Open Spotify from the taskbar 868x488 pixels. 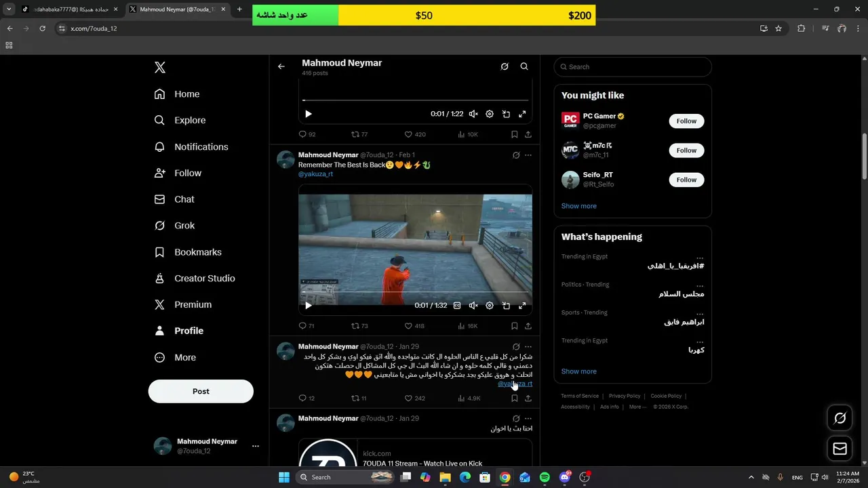point(545,477)
